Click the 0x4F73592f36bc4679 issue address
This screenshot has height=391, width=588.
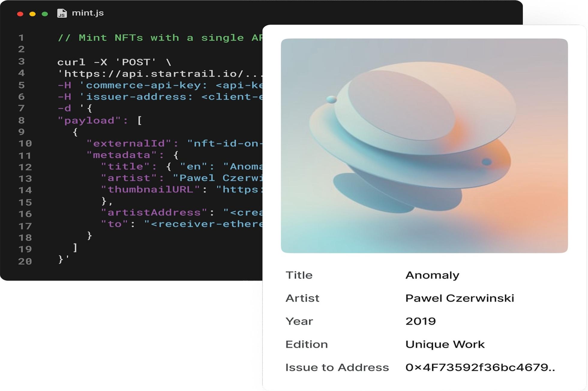coord(480,367)
